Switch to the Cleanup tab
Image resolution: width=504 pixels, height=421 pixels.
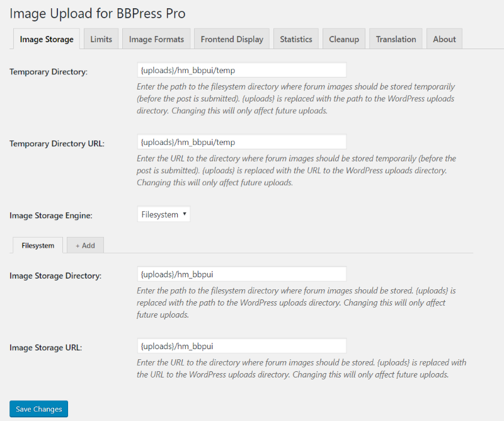coord(344,39)
